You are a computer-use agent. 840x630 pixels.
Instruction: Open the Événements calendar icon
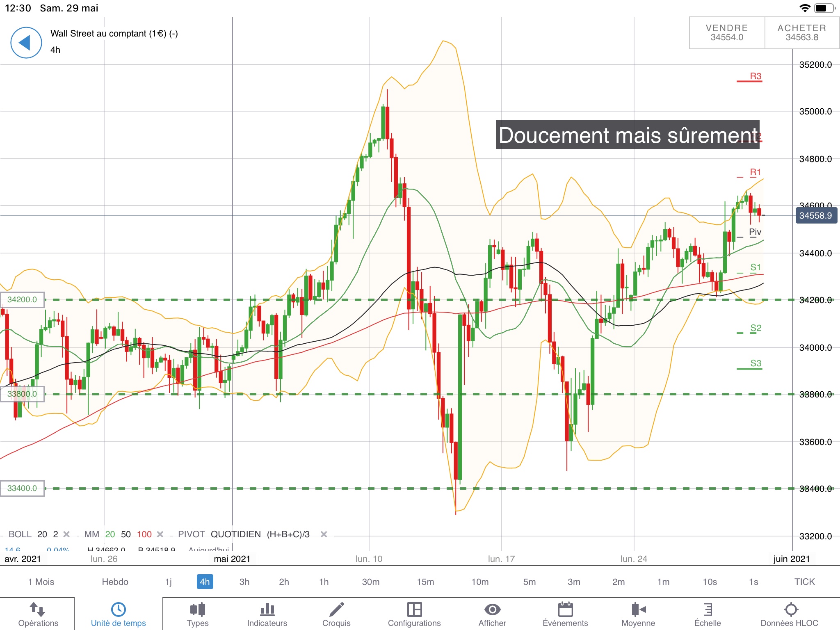[x=565, y=610]
